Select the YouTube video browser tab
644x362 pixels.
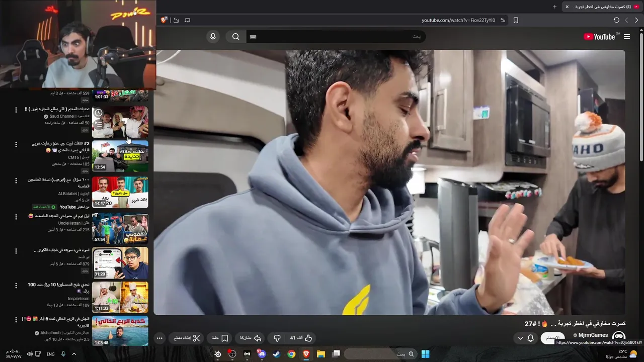click(603, 7)
